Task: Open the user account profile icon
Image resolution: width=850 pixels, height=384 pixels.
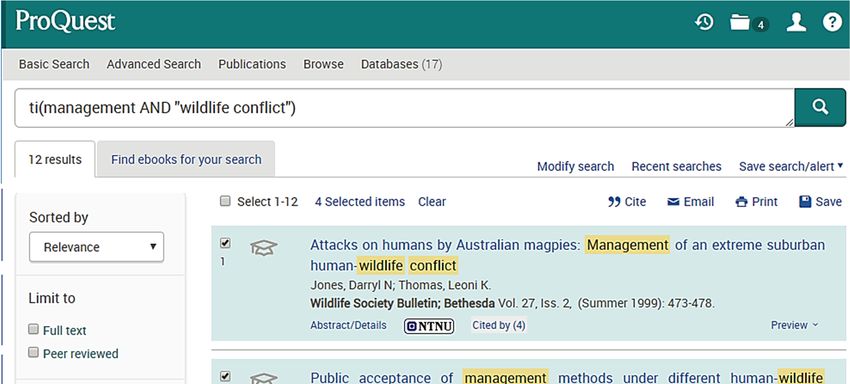Action: pyautogui.click(x=796, y=23)
